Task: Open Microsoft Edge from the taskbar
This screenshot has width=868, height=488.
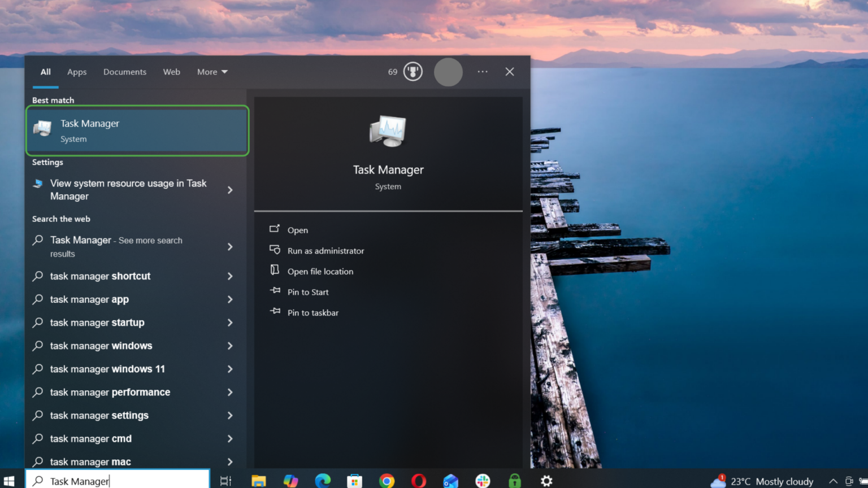Action: click(x=323, y=481)
